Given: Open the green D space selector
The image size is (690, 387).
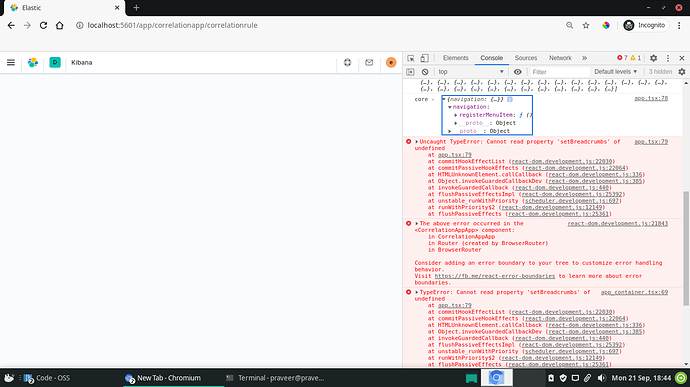Looking at the screenshot, I should [55, 63].
